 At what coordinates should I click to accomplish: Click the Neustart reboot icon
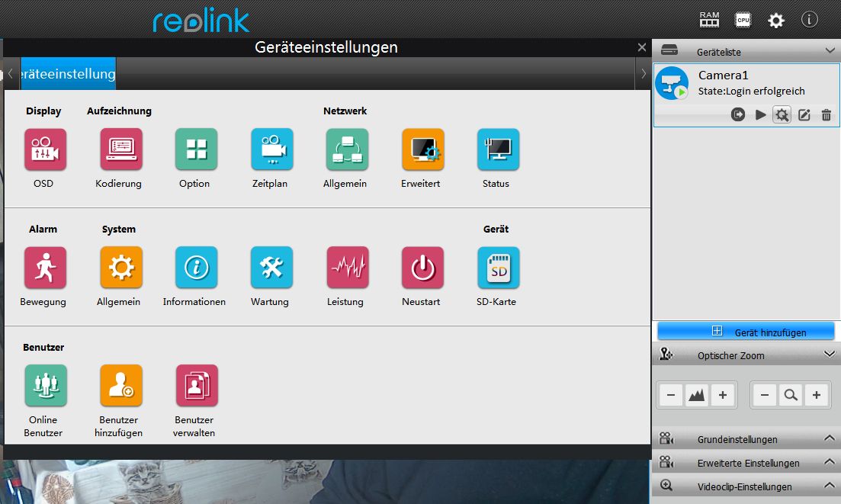(x=422, y=268)
